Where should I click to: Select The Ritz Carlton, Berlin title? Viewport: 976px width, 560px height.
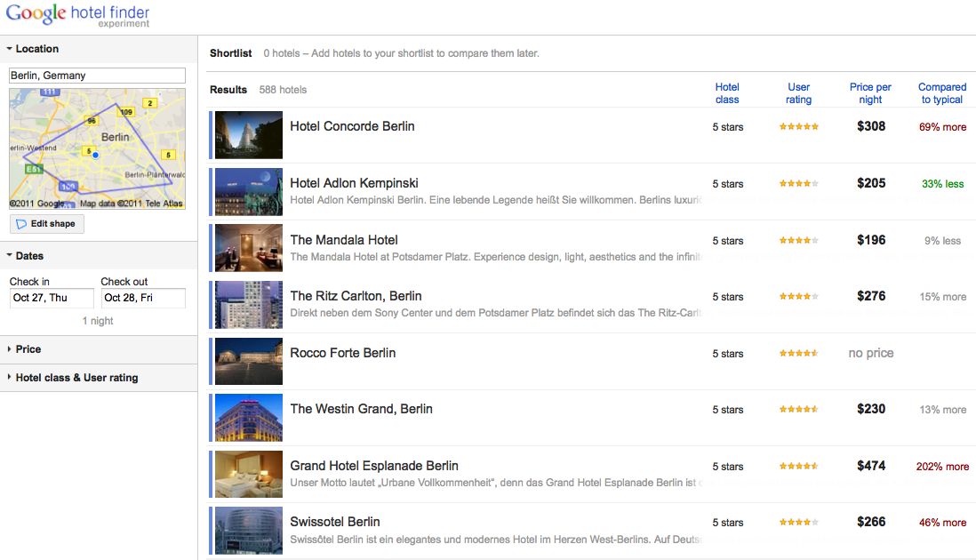tap(356, 296)
